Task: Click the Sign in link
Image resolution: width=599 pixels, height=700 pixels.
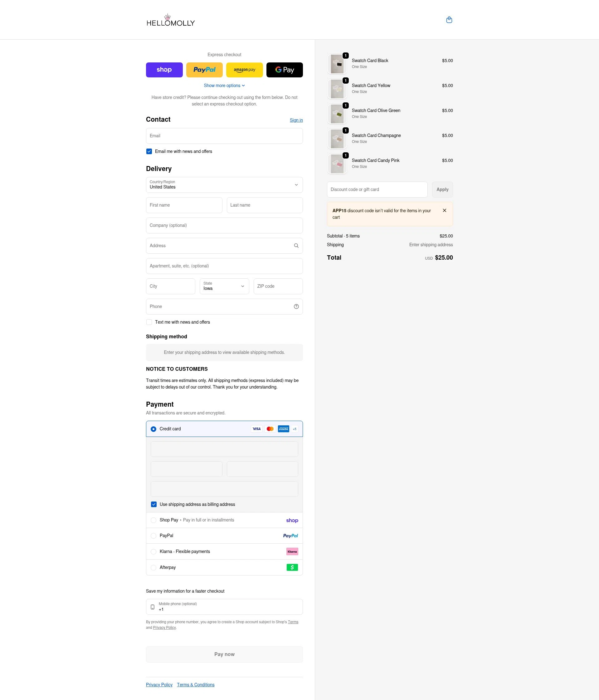Action: coord(296,120)
